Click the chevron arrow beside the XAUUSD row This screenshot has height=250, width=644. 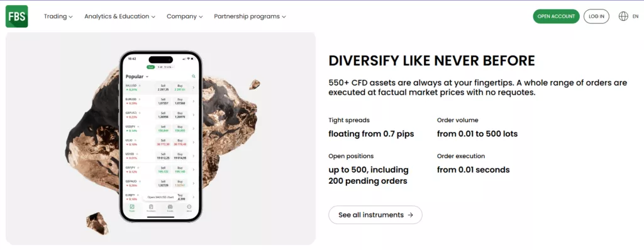194,87
